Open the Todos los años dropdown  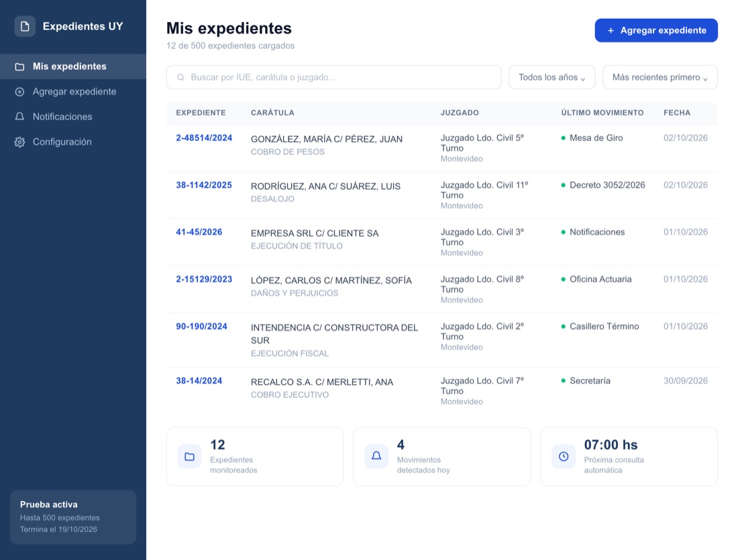coord(552,77)
